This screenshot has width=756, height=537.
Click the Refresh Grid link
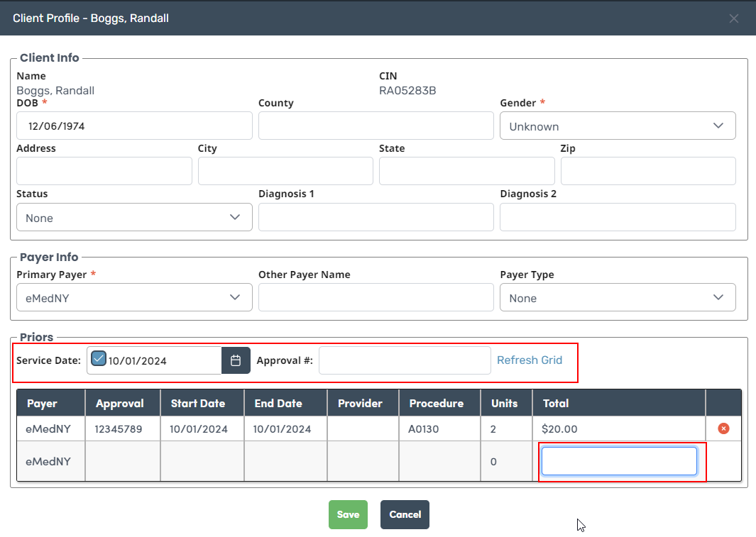tap(529, 360)
